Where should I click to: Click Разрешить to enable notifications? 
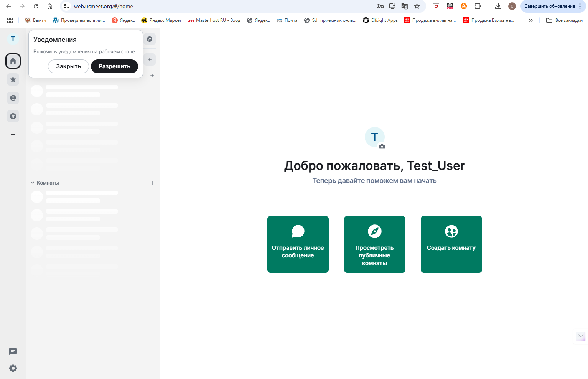tap(114, 66)
